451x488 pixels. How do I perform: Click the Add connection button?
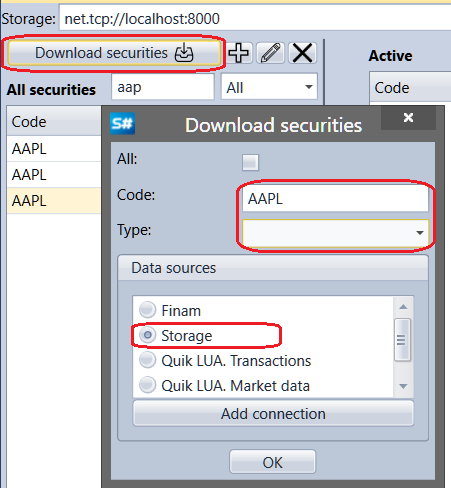[x=273, y=414]
